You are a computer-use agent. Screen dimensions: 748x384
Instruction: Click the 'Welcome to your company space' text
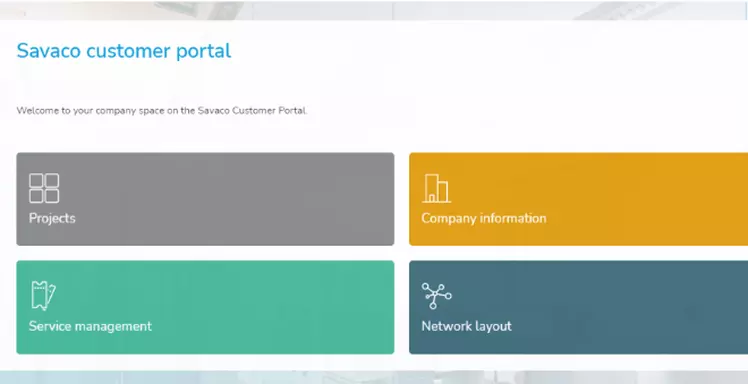pos(162,111)
